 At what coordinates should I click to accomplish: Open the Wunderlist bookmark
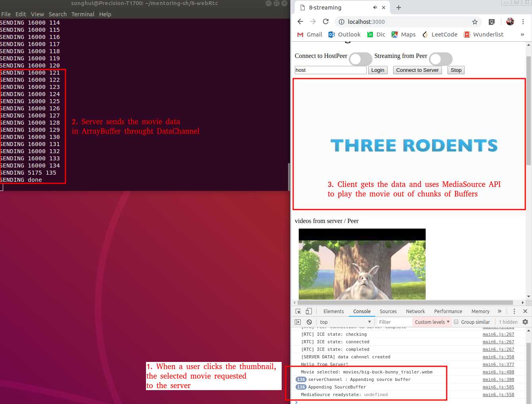coord(484,35)
